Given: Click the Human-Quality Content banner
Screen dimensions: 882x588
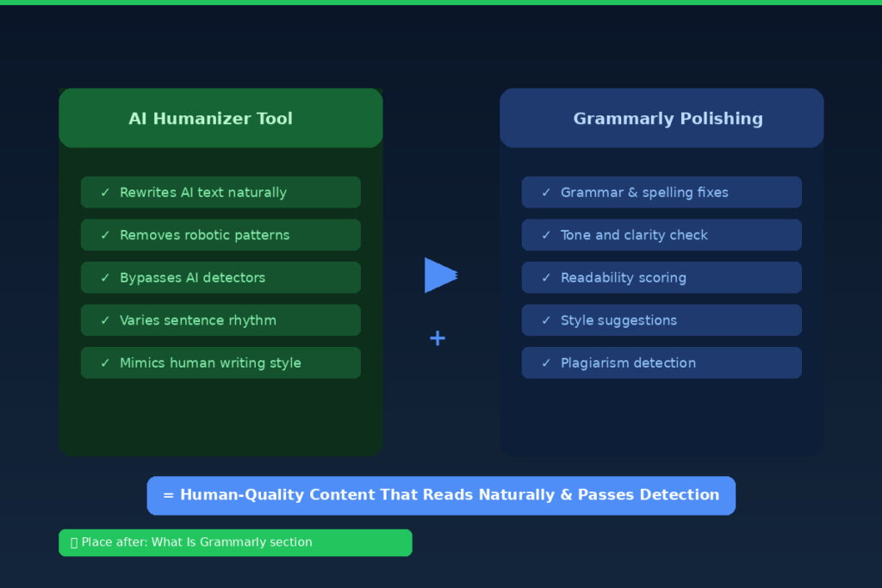Looking at the screenshot, I should coord(441,495).
